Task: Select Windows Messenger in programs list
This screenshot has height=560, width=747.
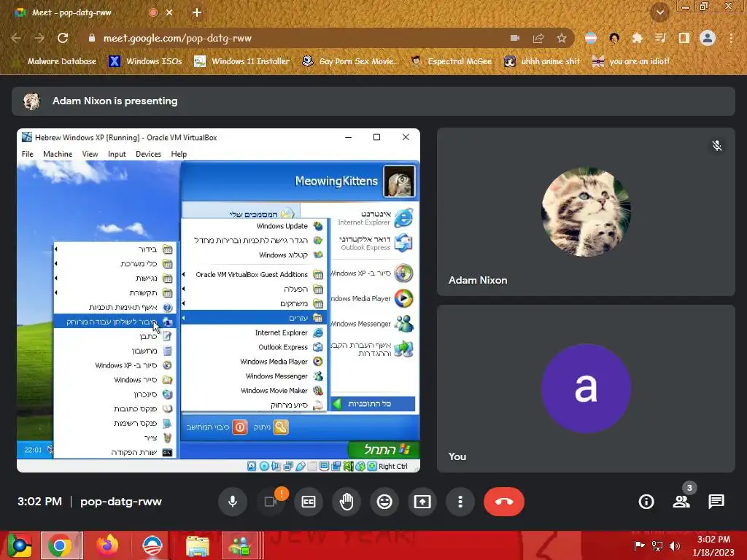Action: coord(254,376)
